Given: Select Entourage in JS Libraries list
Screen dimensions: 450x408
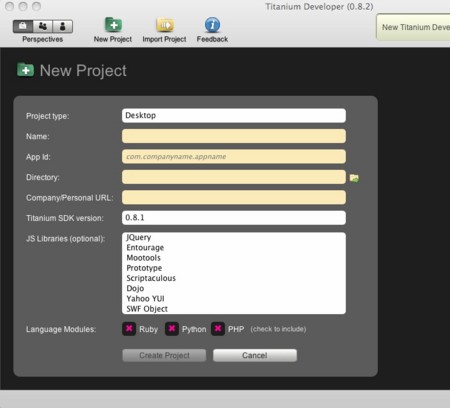Looking at the screenshot, I should [x=145, y=248].
